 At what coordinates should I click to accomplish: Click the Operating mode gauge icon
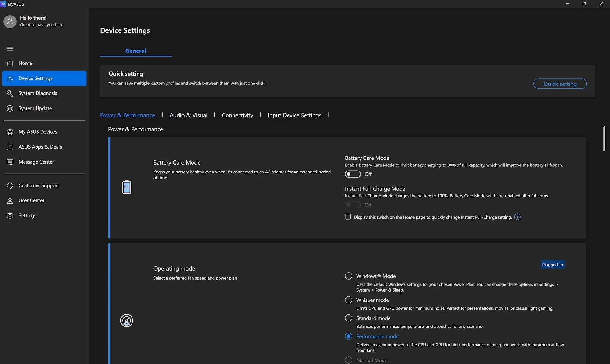tap(126, 320)
